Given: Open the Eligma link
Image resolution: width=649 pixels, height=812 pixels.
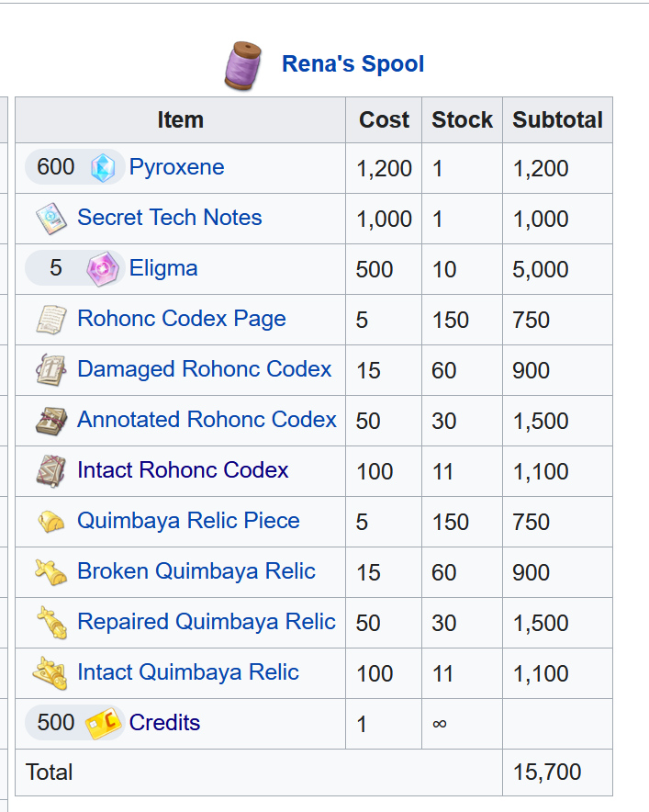Looking at the screenshot, I should [163, 268].
